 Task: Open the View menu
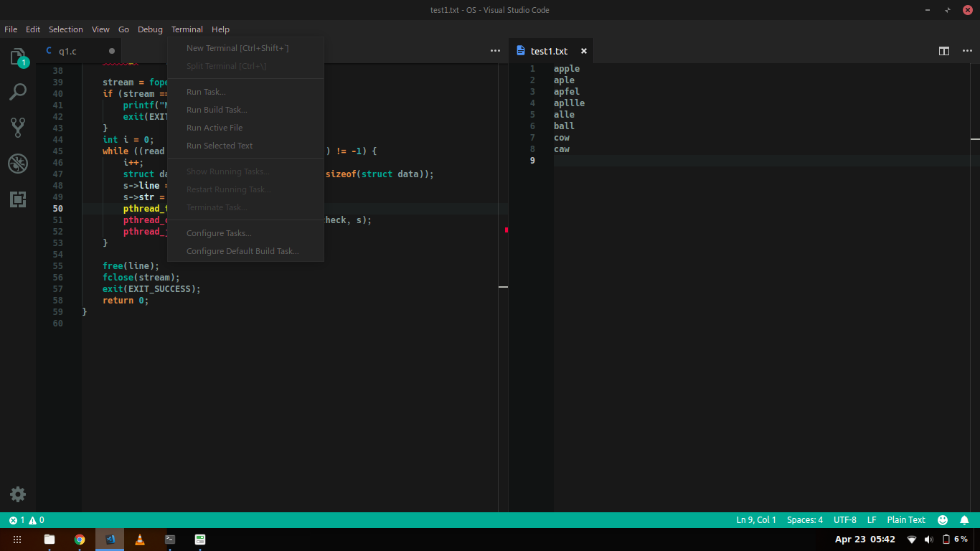pyautogui.click(x=100, y=29)
